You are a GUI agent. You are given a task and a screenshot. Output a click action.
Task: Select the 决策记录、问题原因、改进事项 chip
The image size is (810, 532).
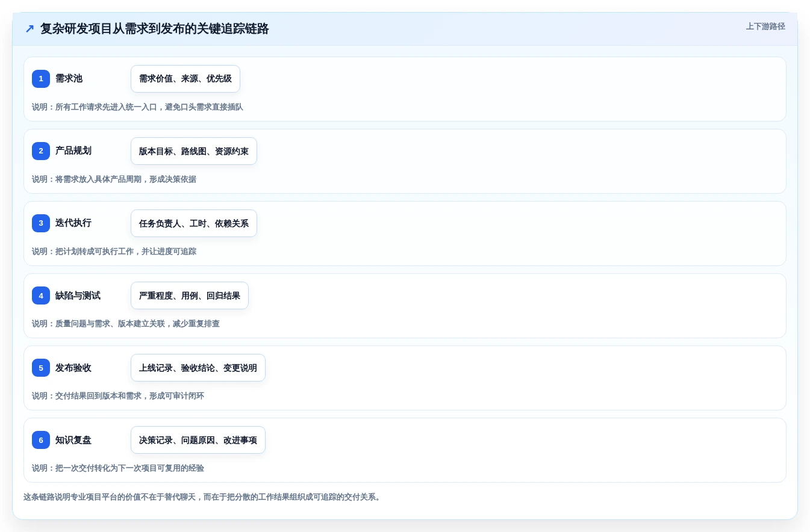[198, 440]
